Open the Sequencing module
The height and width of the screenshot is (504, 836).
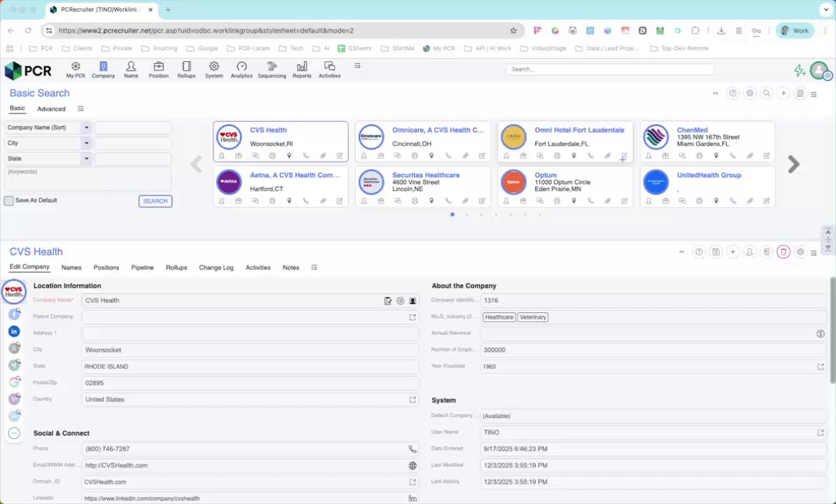click(272, 69)
